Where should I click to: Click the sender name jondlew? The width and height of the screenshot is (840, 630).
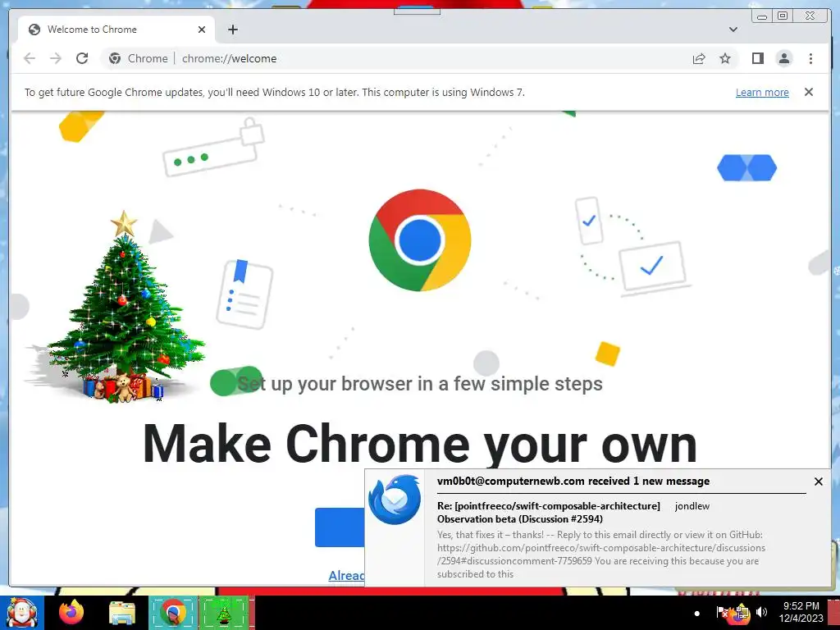[x=692, y=505]
